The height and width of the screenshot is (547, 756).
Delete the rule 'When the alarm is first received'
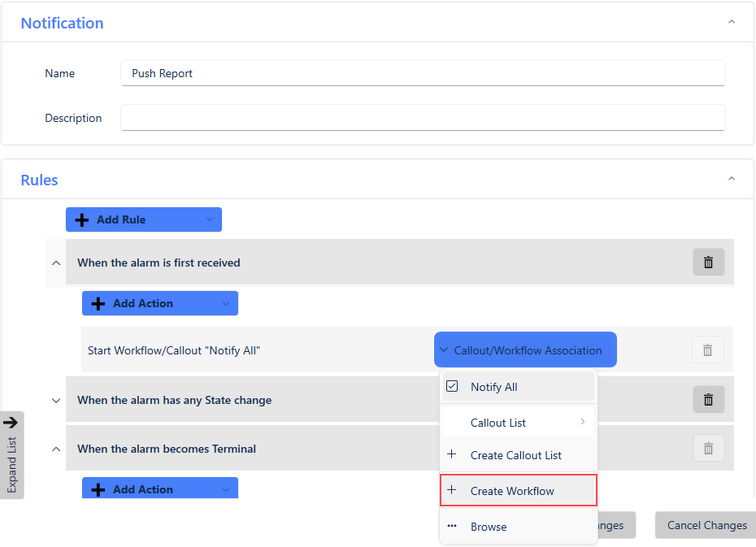[708, 262]
